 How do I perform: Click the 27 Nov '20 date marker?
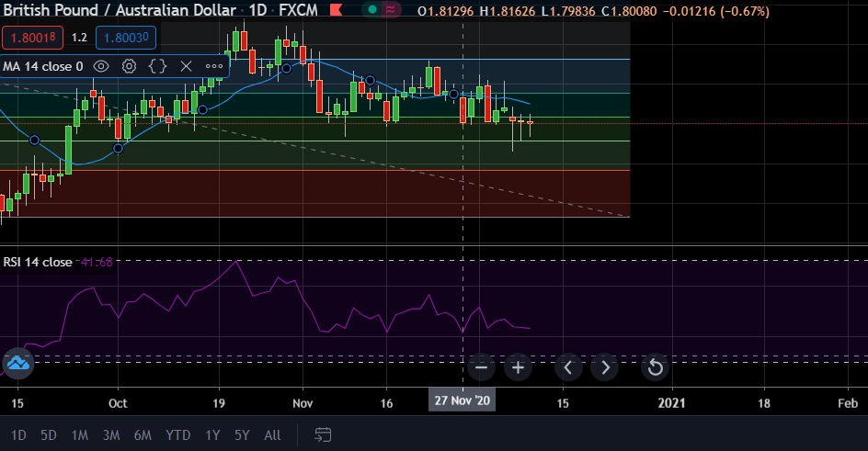462,402
